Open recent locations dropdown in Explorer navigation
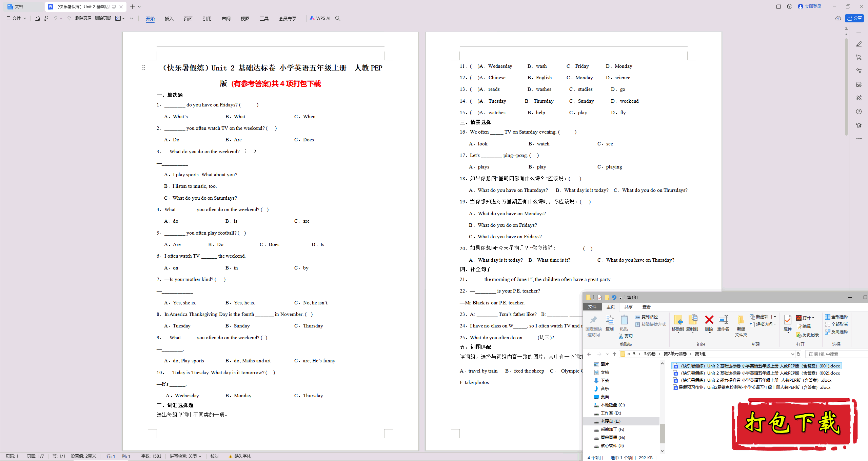This screenshot has height=461, width=868. tap(607, 354)
